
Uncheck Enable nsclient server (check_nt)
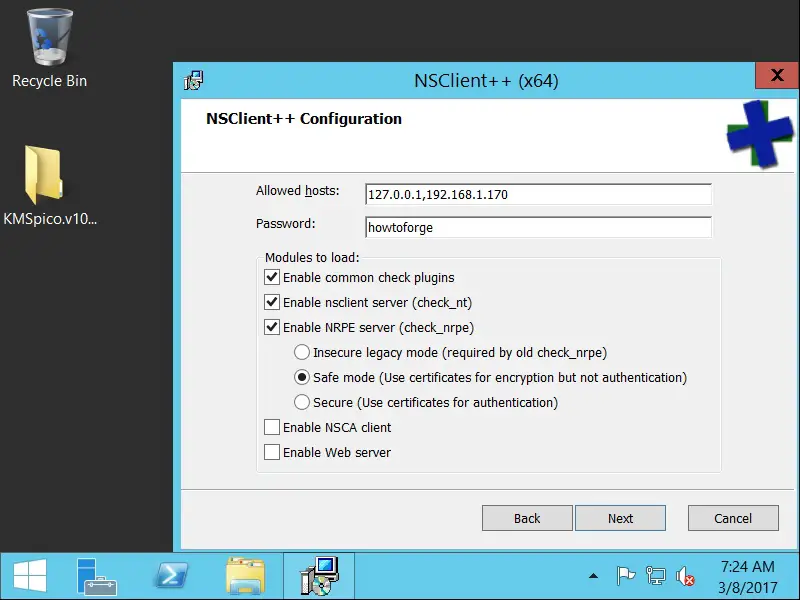pos(271,303)
